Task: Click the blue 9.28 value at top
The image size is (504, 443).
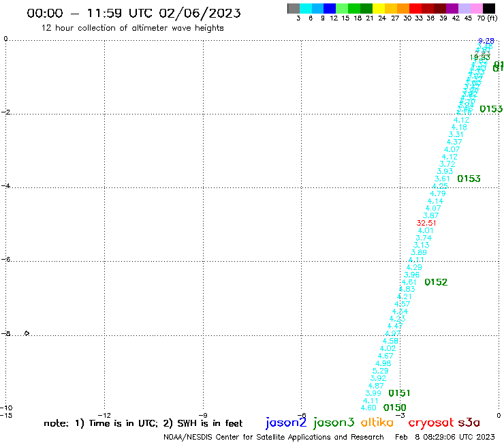Action: point(486,41)
